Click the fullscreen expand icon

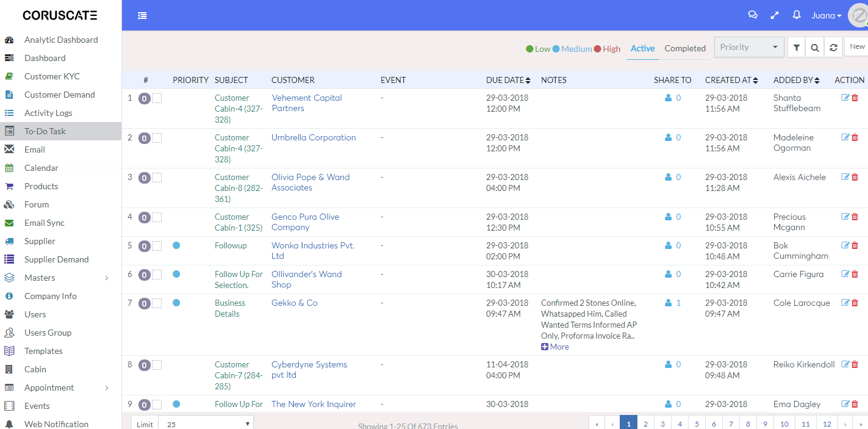click(x=775, y=15)
